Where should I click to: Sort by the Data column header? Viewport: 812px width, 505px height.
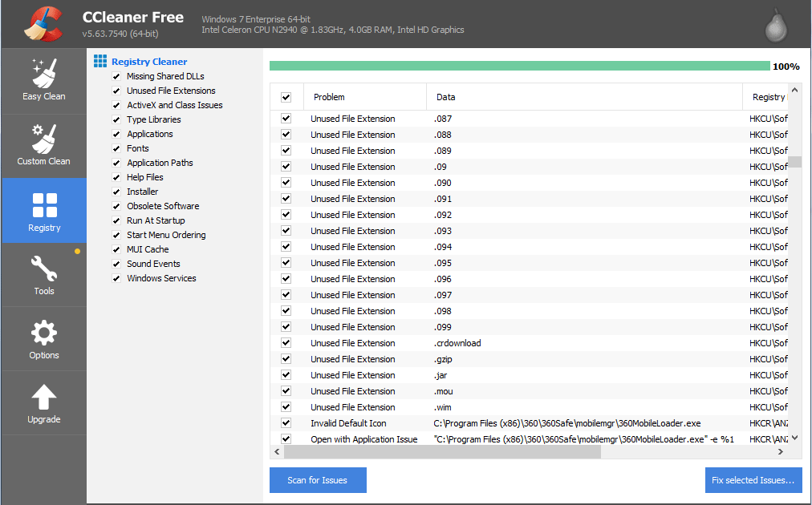(584, 97)
